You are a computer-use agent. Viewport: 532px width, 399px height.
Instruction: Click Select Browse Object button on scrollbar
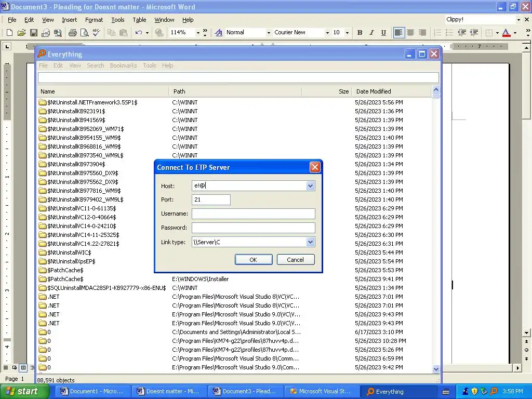tap(526, 350)
